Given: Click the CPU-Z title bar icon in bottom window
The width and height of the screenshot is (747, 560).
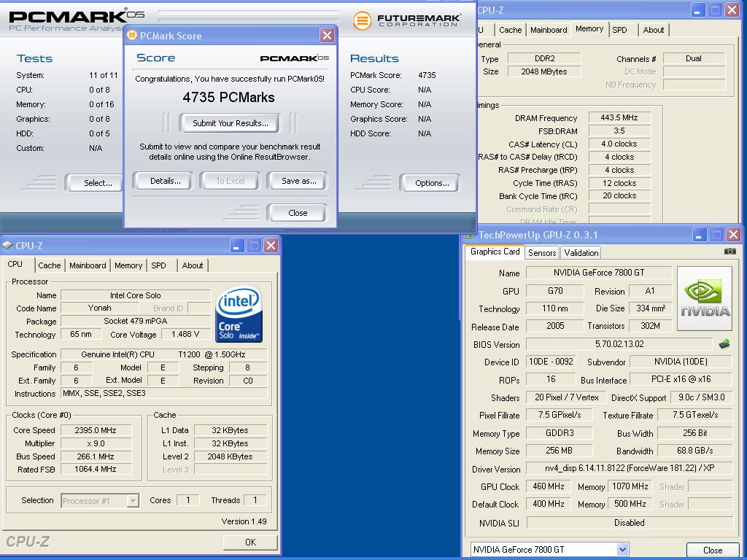Looking at the screenshot, I should [7, 245].
